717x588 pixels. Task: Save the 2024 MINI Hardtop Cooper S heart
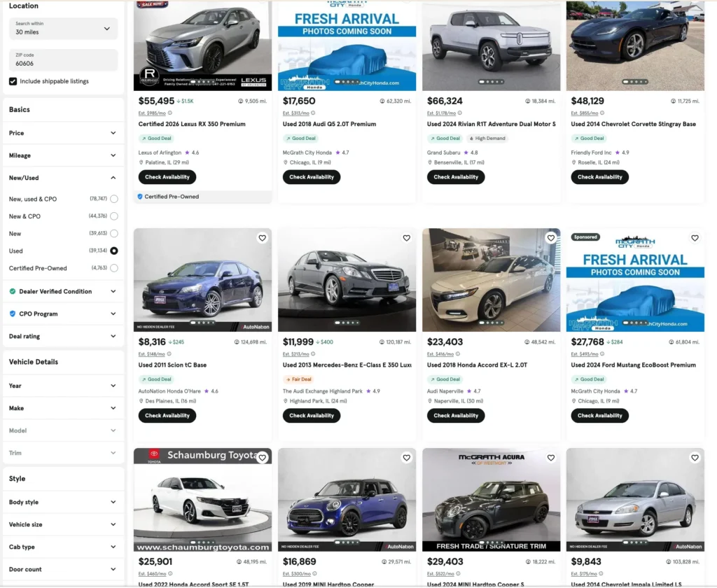[x=551, y=458]
